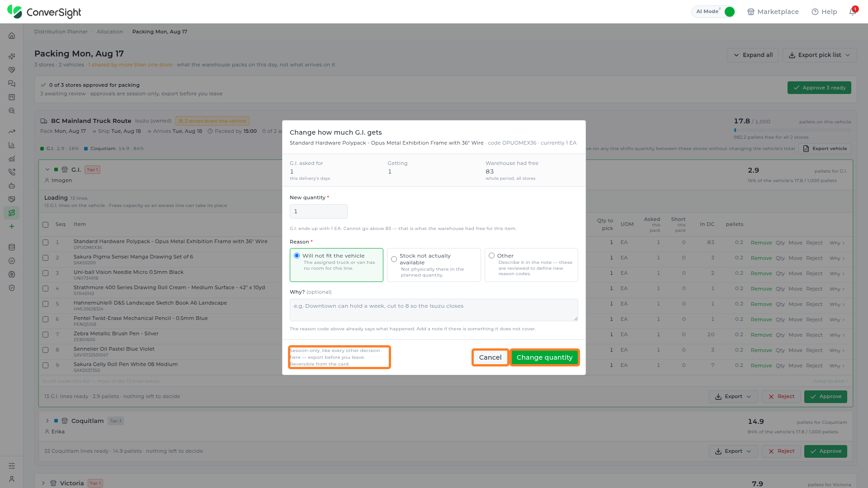Click Cancel in the dialog
This screenshot has width=868, height=488.
tap(490, 357)
